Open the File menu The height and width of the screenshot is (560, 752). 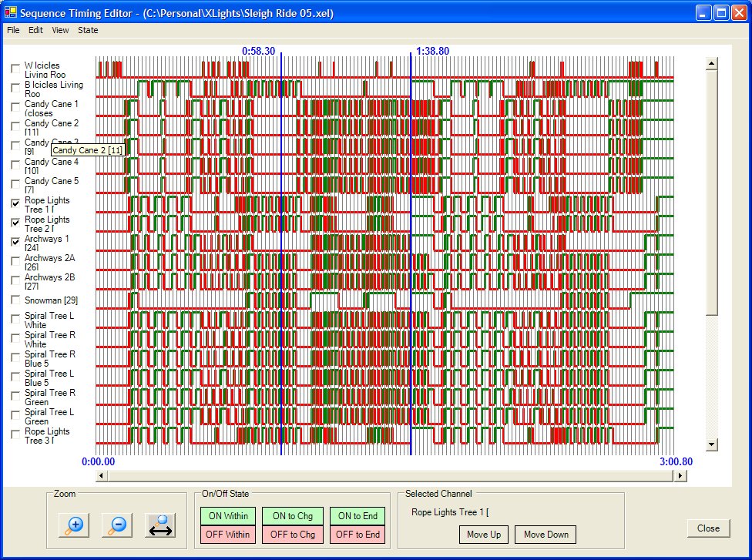coord(13,30)
